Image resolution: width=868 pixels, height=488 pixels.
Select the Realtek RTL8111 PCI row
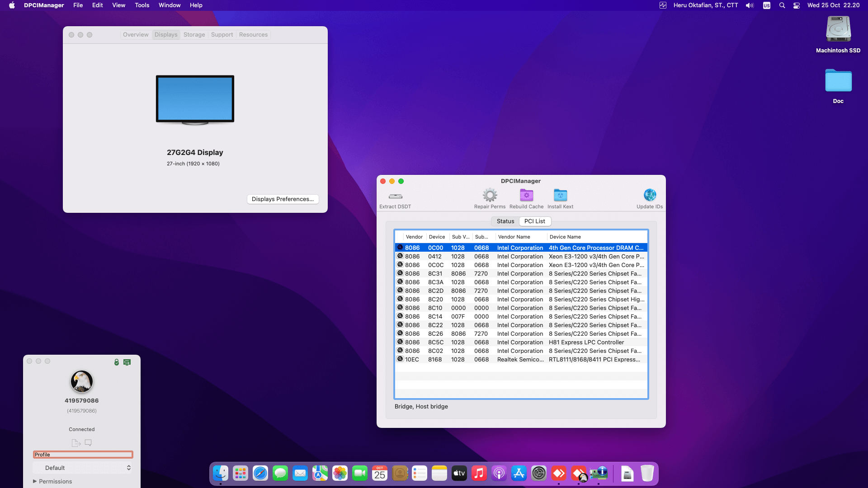pos(520,359)
